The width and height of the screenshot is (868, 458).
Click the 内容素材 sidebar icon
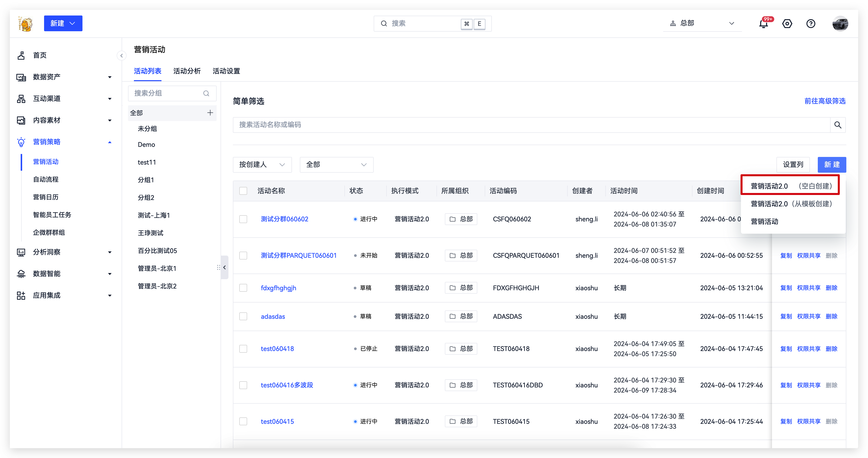point(21,120)
